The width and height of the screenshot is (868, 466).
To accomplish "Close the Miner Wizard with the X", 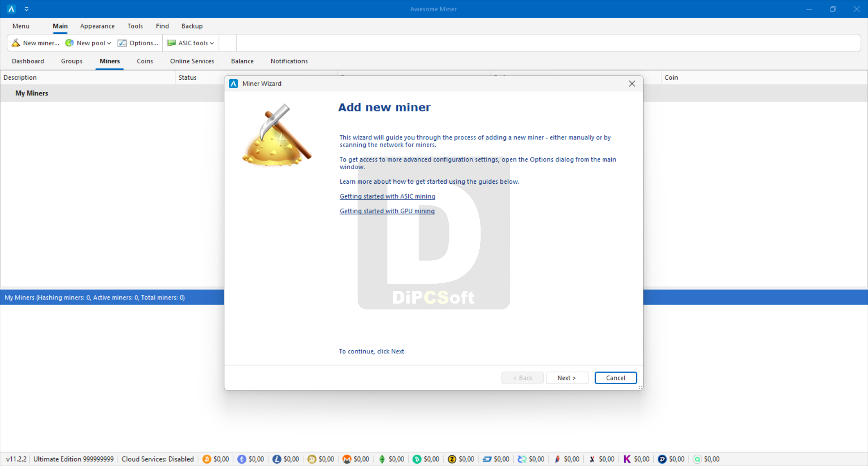I will click(632, 84).
